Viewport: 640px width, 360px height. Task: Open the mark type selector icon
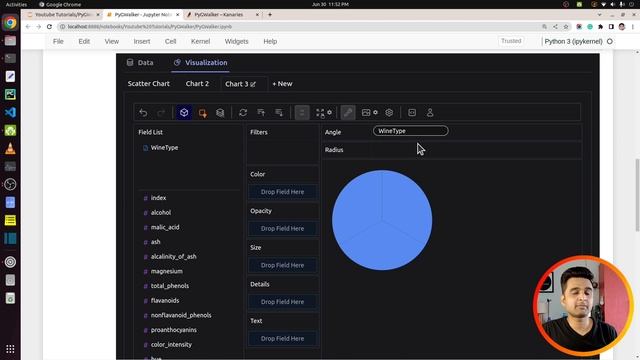tap(202, 113)
